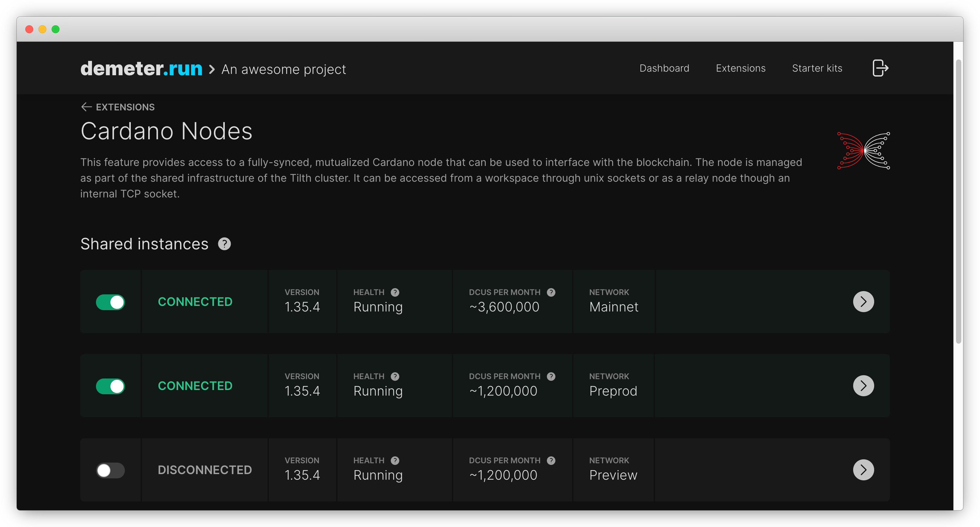Screen dimensions: 980x527
Task: Click the Health help icon in the Preprod row
Action: click(395, 377)
